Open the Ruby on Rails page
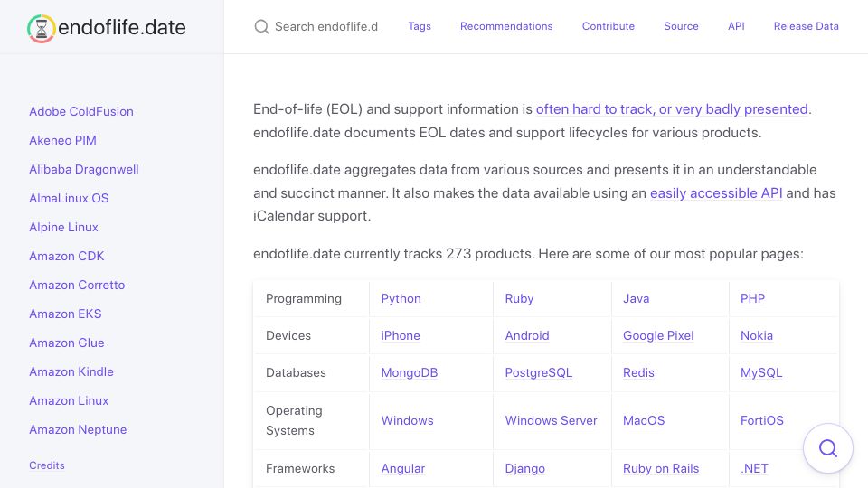The image size is (868, 488). click(661, 468)
